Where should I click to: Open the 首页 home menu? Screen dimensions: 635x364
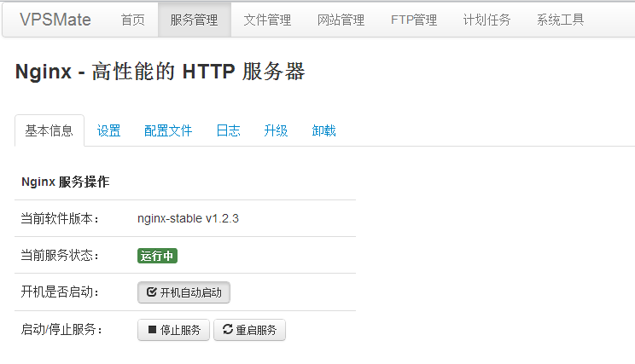[132, 20]
